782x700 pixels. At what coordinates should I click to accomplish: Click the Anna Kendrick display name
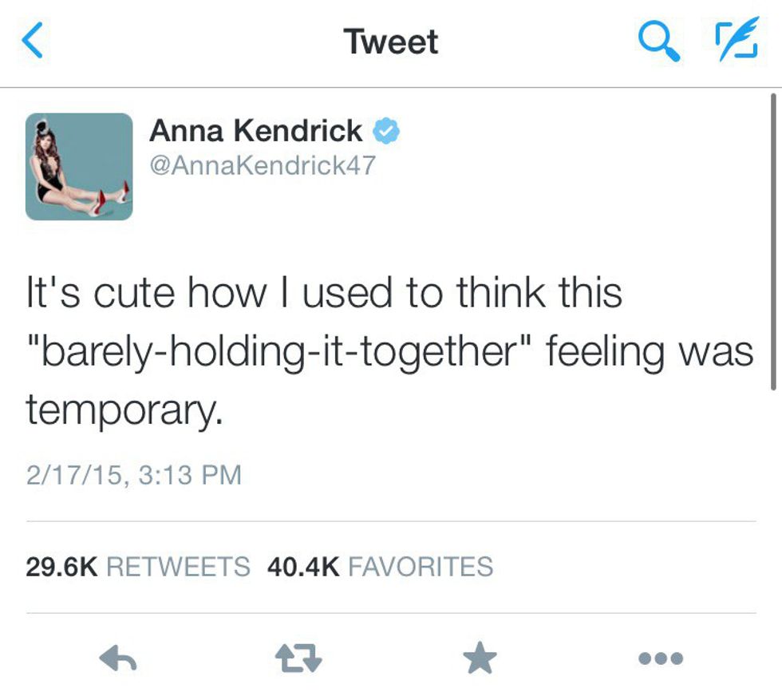point(255,131)
